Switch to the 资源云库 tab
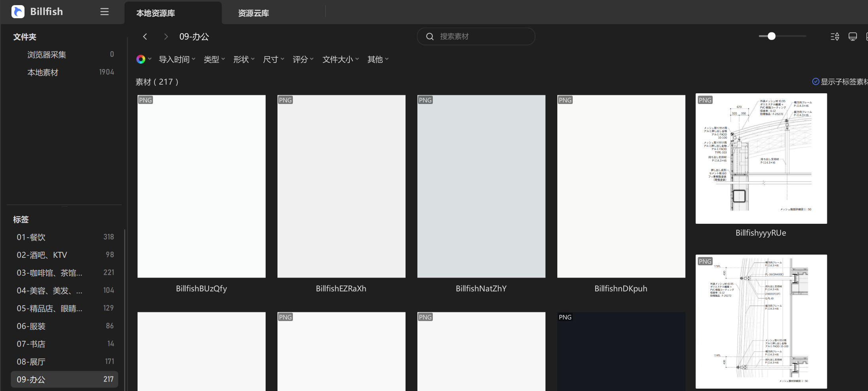 (253, 13)
